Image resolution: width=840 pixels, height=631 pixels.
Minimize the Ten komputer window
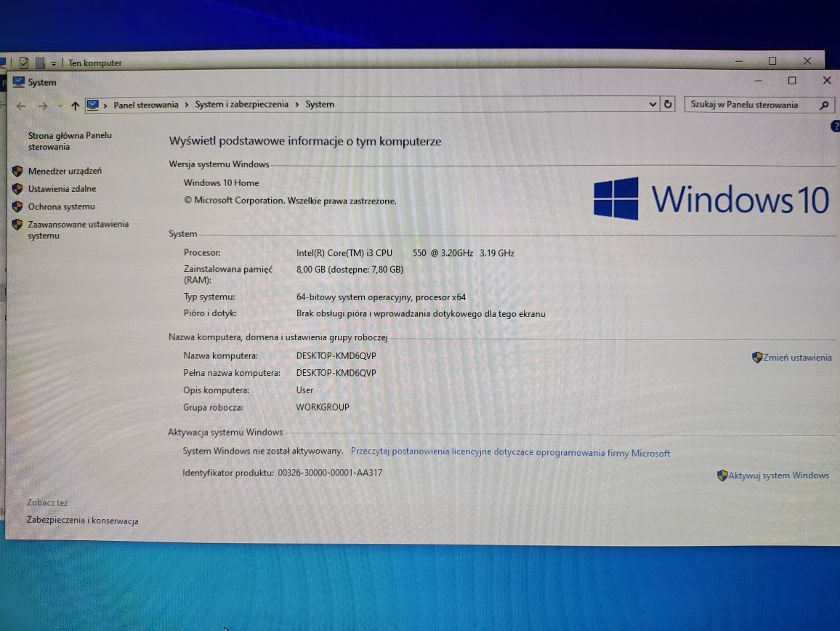(739, 61)
